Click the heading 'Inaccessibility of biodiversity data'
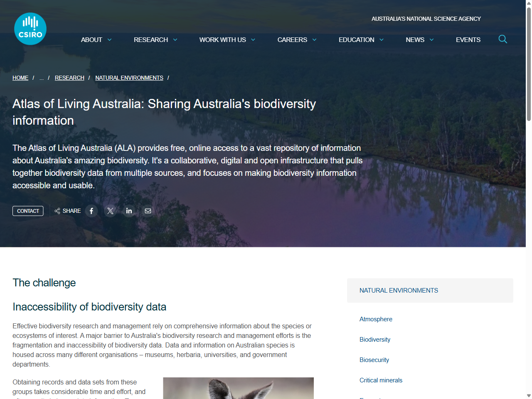This screenshot has height=399, width=532. pos(89,307)
